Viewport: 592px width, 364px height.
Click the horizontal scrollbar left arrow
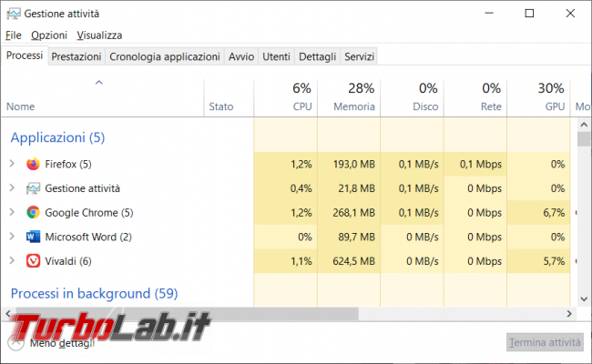[x=8, y=313]
